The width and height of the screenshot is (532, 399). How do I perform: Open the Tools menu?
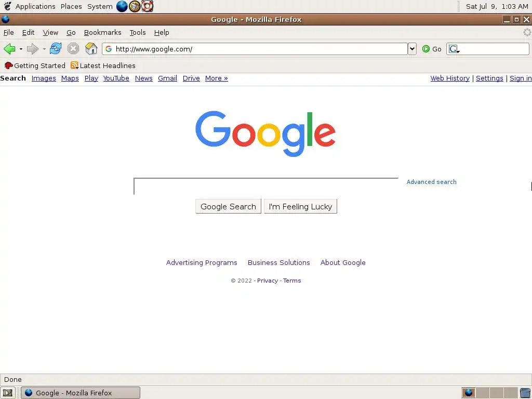(x=137, y=33)
